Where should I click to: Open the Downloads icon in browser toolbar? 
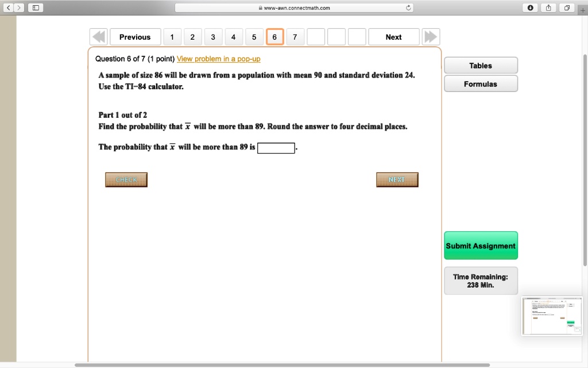coord(529,7)
